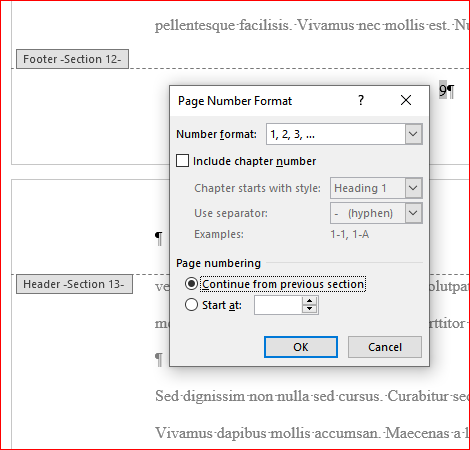Click into the Start at number field

tap(278, 305)
